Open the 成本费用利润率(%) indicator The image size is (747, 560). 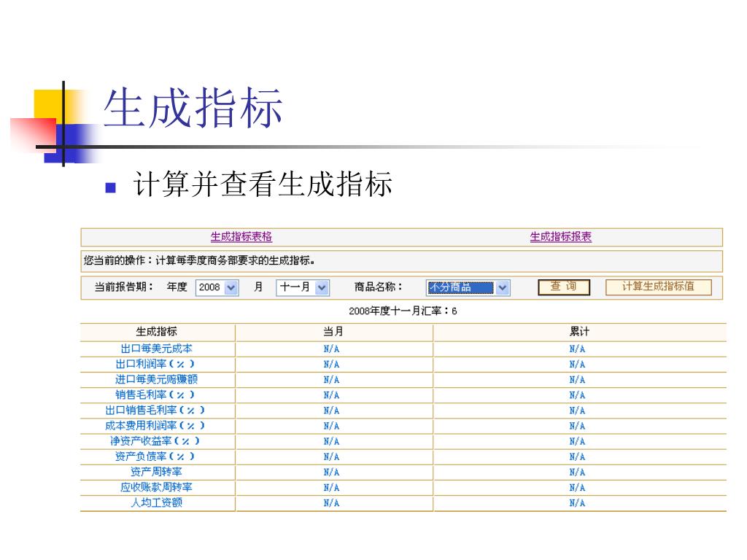coord(155,426)
